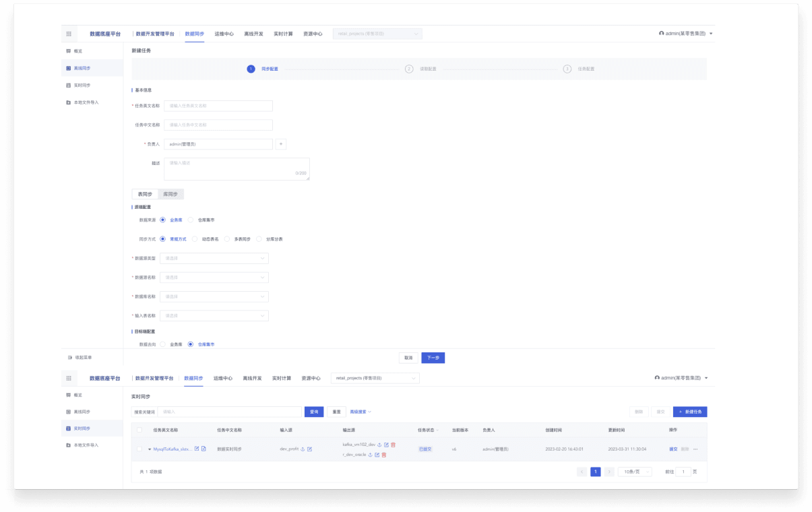
Task: Click the 任务英文名称 input field
Action: pyautogui.click(x=218, y=106)
